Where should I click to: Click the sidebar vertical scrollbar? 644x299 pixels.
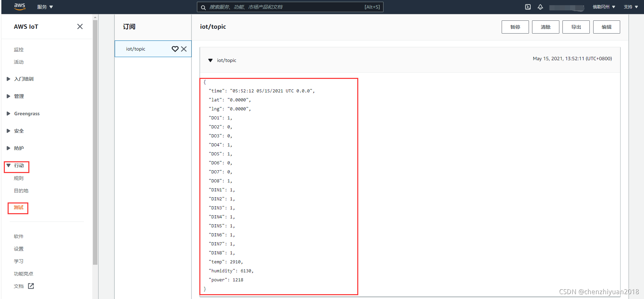click(x=95, y=142)
